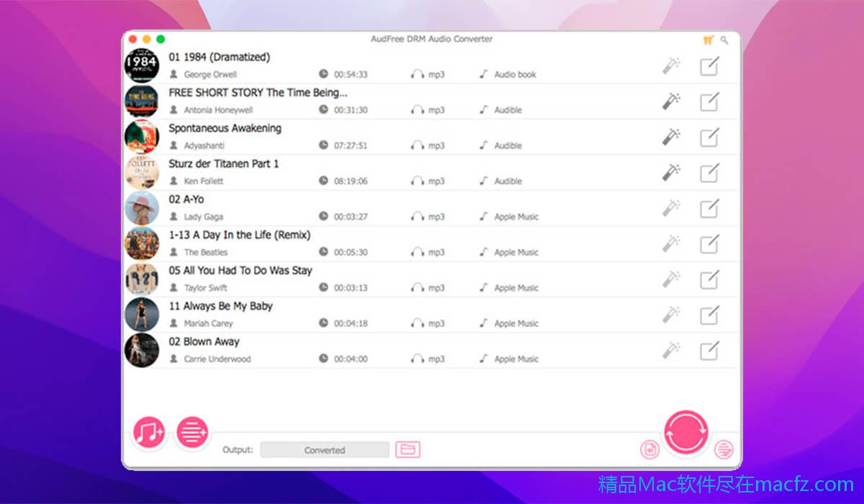864x504 pixels.
Task: Select Taylor Swift 1989 cover thumbnail
Action: pyautogui.click(x=141, y=279)
